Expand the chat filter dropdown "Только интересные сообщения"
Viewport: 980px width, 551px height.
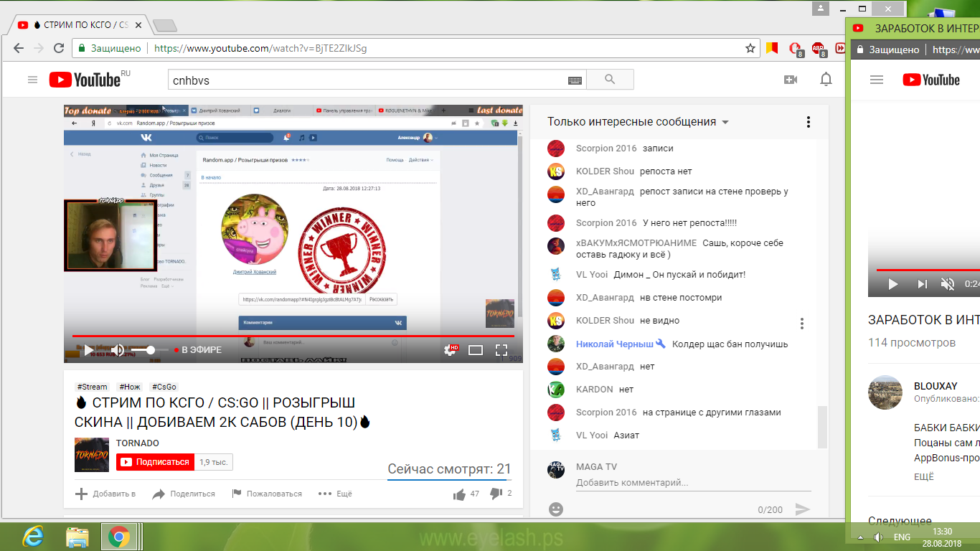click(638, 122)
